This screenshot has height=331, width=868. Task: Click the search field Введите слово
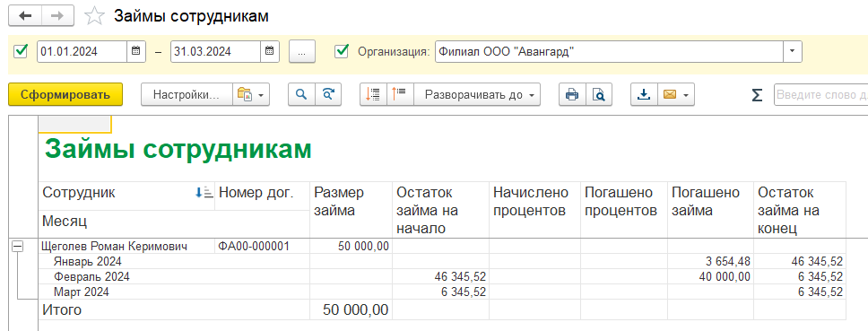(821, 95)
